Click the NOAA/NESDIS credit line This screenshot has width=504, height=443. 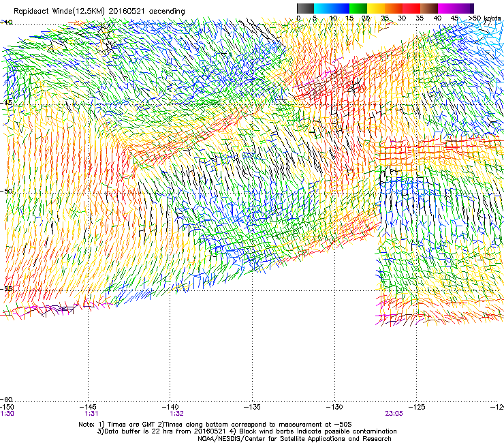click(294, 439)
